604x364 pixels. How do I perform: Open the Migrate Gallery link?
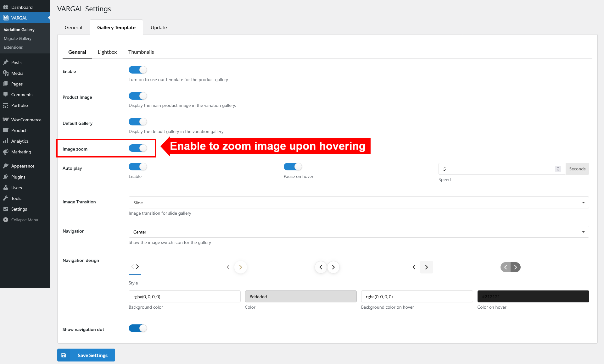(x=18, y=38)
